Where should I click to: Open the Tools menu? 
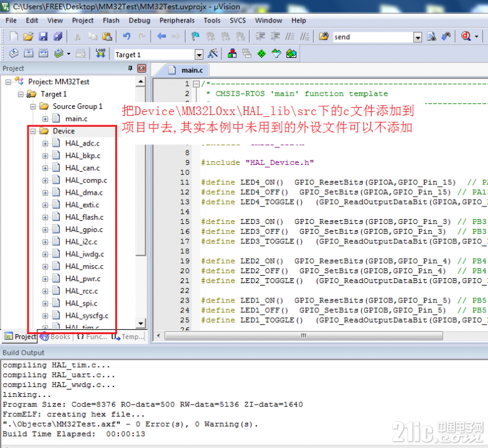coord(212,21)
